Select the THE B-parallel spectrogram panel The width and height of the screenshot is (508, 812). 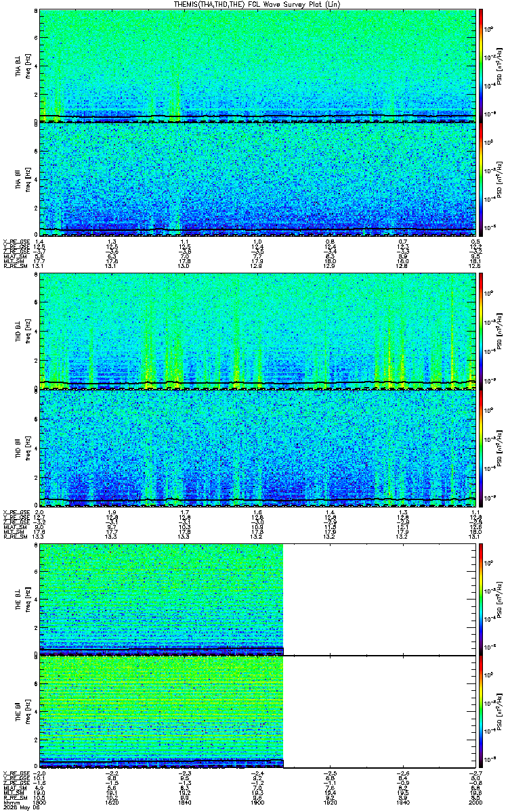[x=257, y=712]
